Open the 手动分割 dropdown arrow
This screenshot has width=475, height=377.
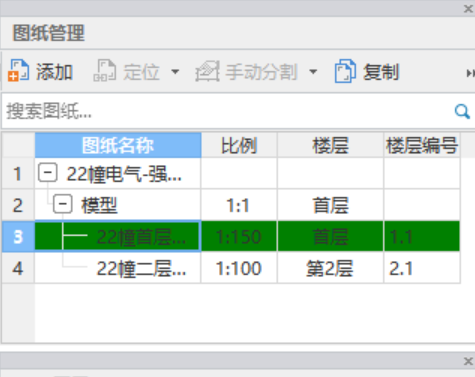click(313, 71)
